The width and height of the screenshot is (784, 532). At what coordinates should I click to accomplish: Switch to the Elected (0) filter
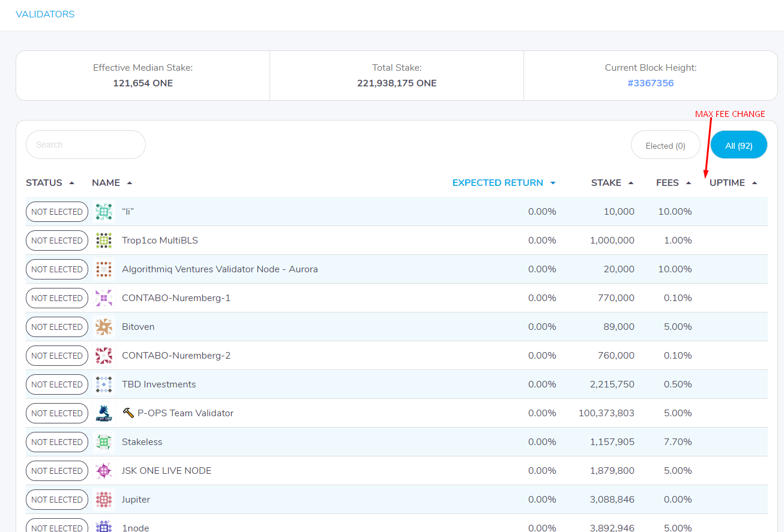pos(665,145)
